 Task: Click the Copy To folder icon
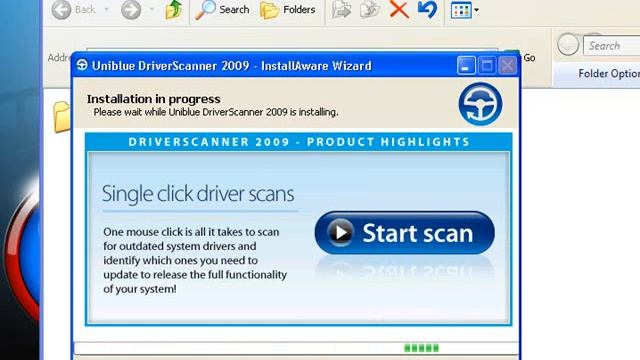click(370, 9)
